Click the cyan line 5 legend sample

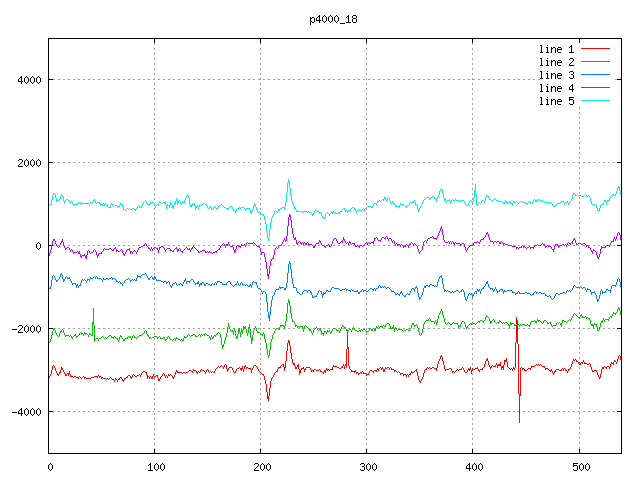[x=595, y=101]
